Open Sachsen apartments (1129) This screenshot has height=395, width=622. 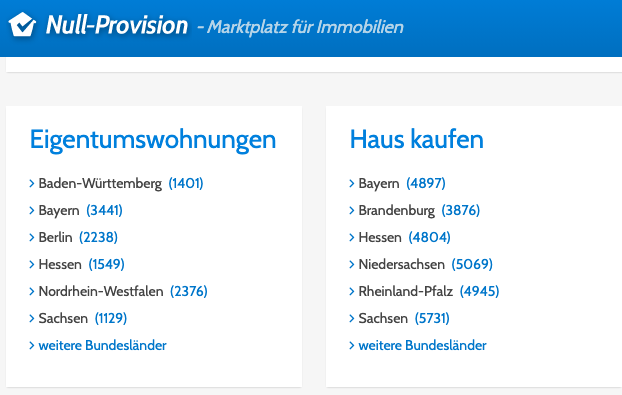pyautogui.click(x=83, y=318)
